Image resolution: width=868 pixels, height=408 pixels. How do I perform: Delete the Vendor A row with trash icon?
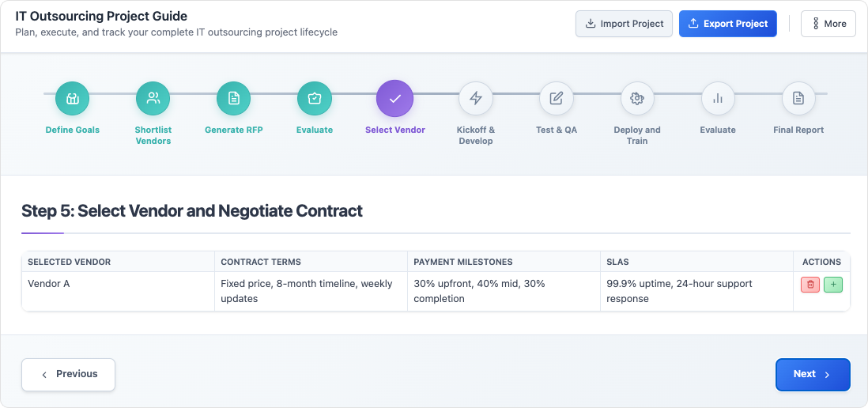coord(810,285)
